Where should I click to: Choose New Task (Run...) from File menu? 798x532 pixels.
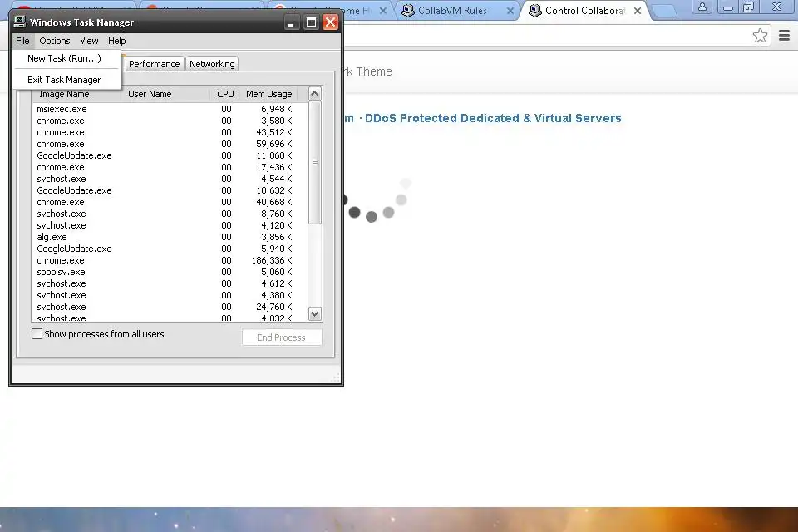tap(66, 58)
